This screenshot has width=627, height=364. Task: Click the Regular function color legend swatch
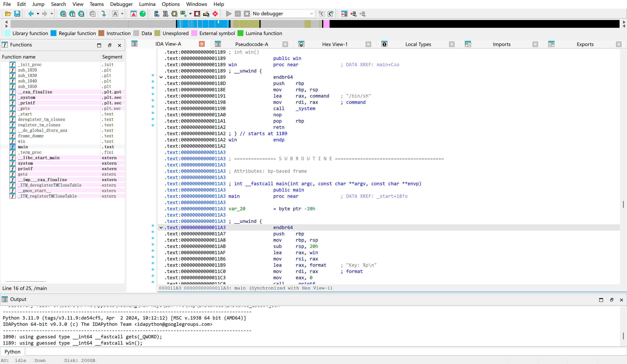point(53,33)
